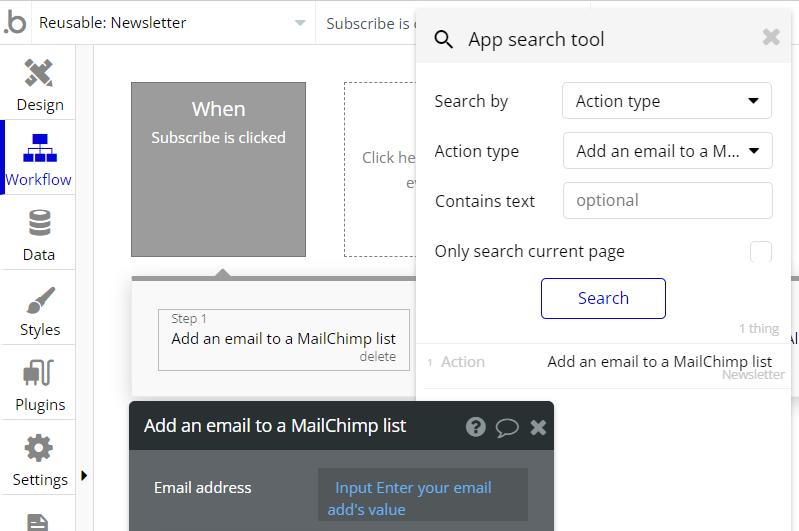The image size is (799, 531).
Task: Open the Subscribe element selector dropdown
Action: [367, 23]
